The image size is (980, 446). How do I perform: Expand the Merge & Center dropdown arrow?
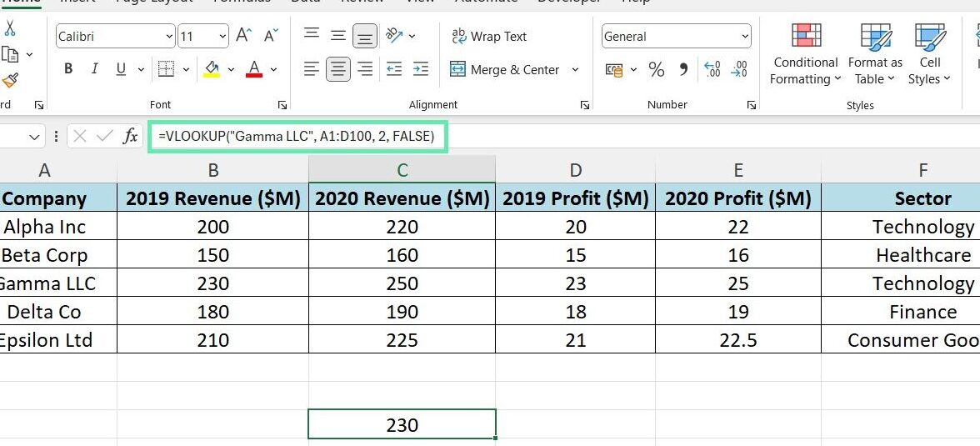point(575,70)
